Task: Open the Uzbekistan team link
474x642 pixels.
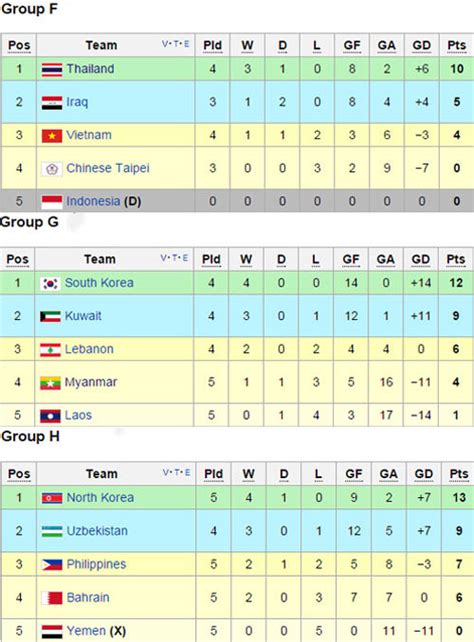Action: click(x=97, y=531)
